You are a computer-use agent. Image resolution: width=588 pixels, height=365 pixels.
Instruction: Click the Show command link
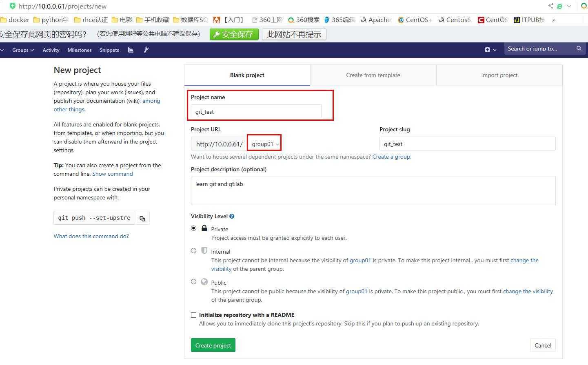tap(113, 174)
